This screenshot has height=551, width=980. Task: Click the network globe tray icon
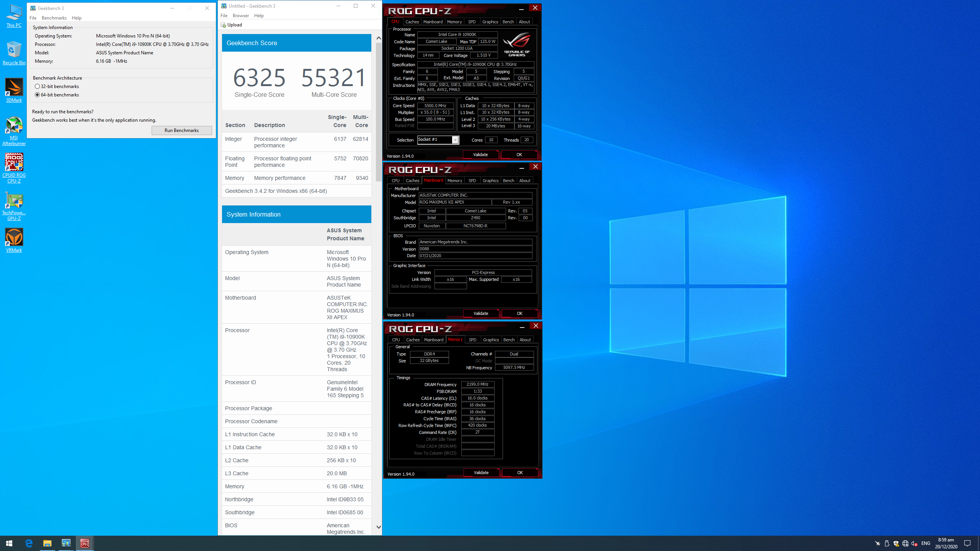[x=905, y=543]
